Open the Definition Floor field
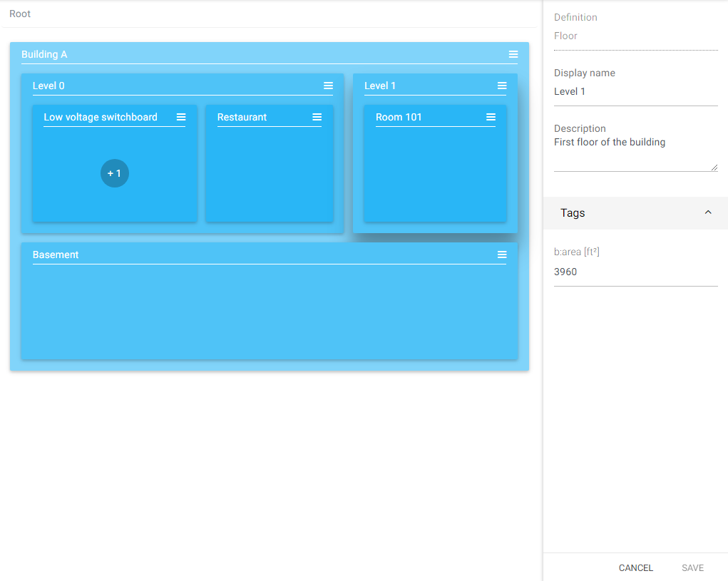 635,36
